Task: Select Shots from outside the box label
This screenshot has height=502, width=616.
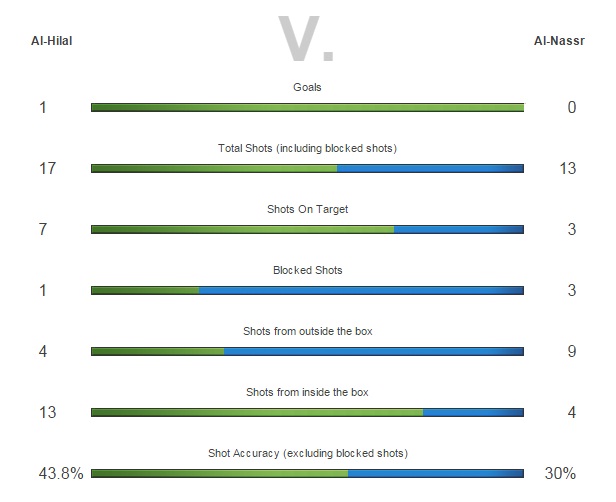Action: tap(307, 331)
